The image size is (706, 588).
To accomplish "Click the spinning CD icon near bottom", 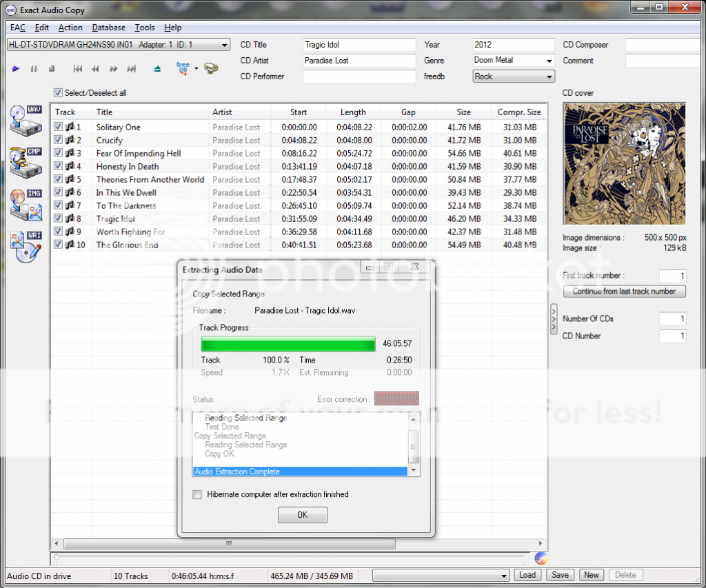I will [x=541, y=558].
